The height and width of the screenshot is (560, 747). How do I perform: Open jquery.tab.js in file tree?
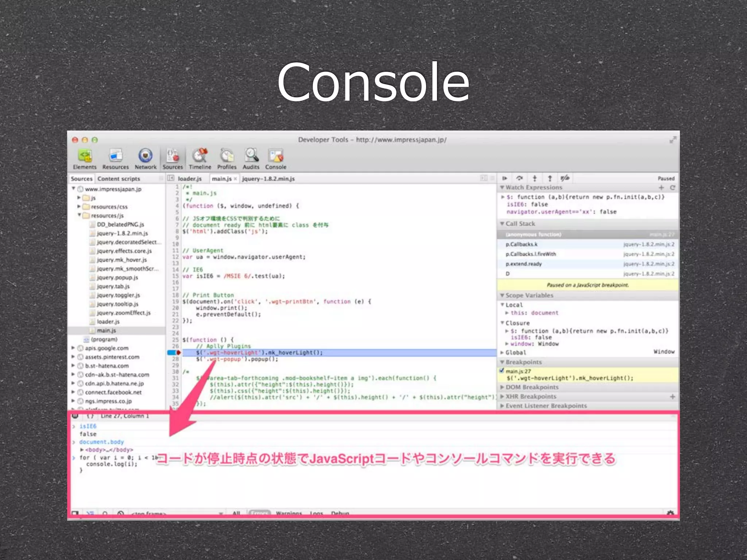tap(113, 286)
